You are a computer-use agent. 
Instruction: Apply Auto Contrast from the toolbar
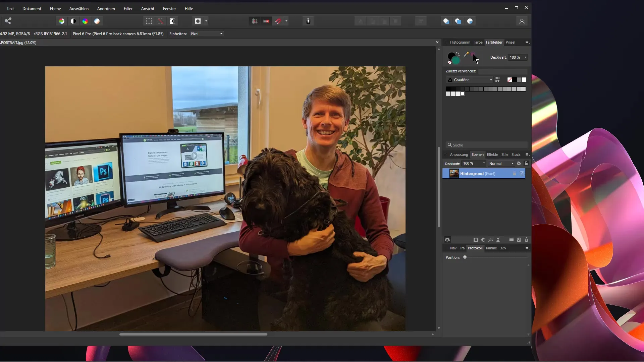coord(73,21)
